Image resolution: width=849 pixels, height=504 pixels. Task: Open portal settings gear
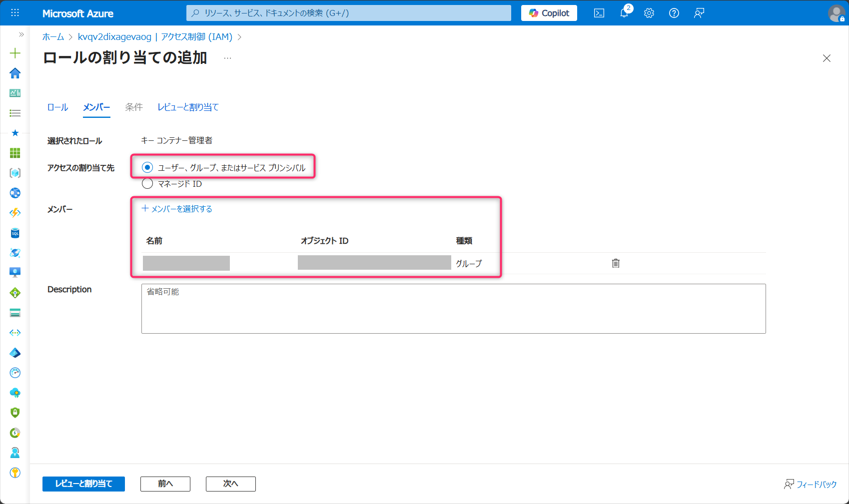click(649, 13)
